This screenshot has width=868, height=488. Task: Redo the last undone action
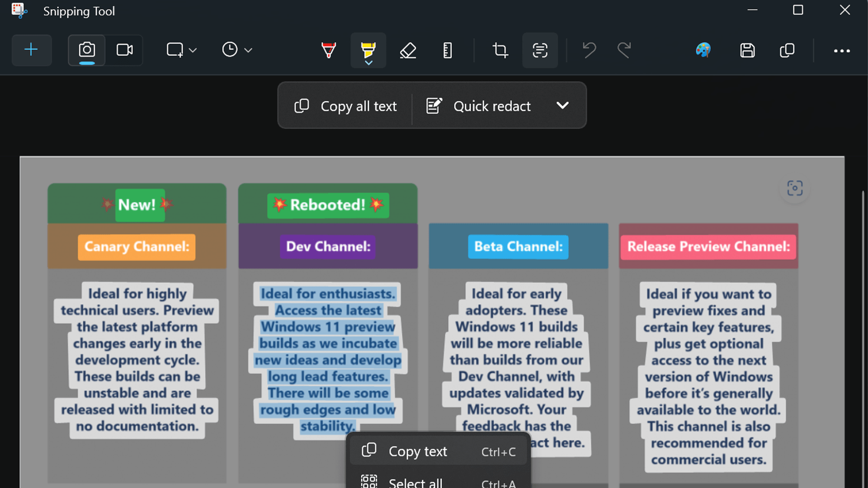coord(624,50)
